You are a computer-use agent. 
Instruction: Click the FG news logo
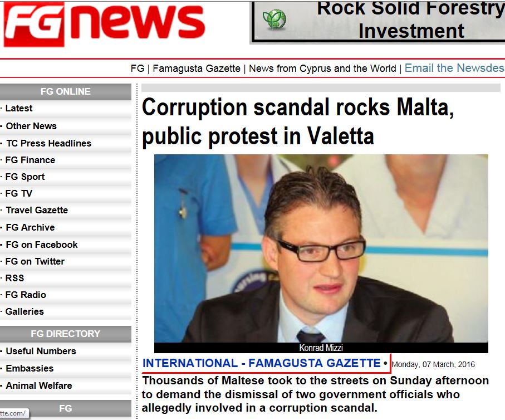point(104,24)
